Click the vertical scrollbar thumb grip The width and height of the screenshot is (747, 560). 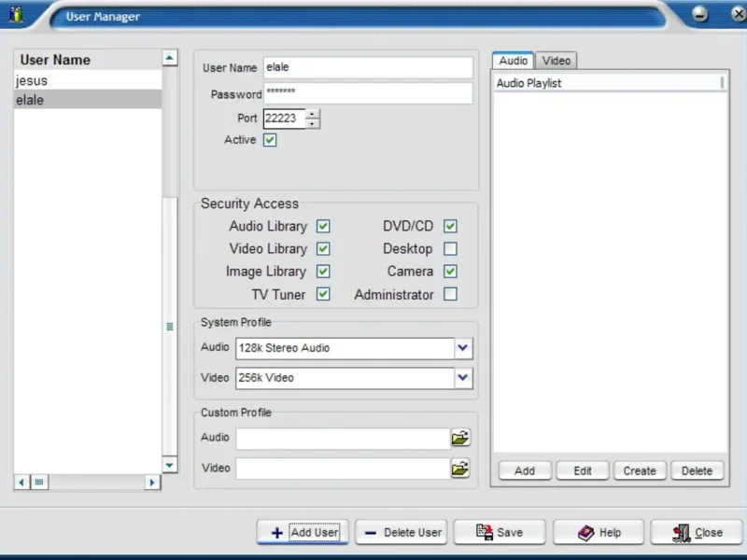(170, 327)
